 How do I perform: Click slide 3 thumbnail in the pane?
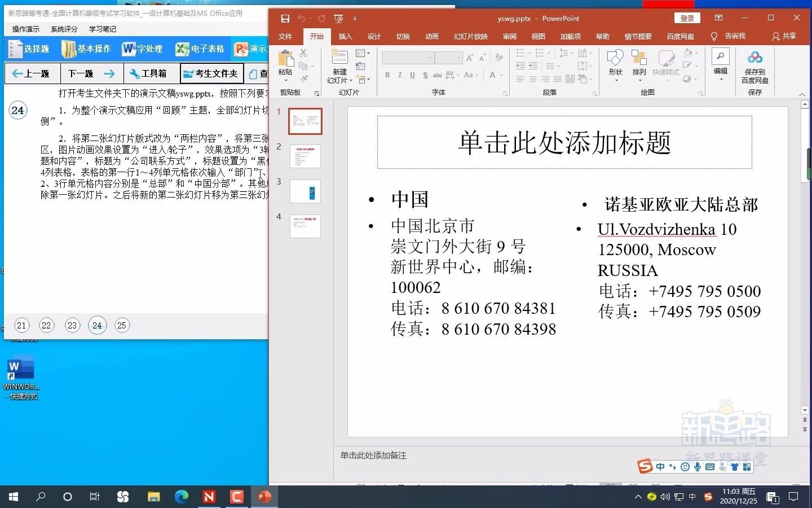305,191
